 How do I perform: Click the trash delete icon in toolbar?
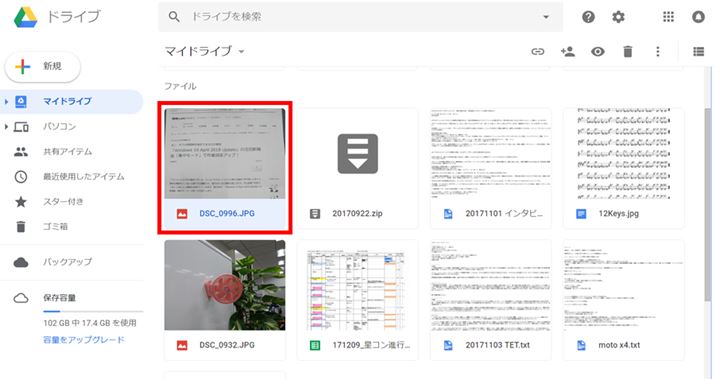click(628, 52)
